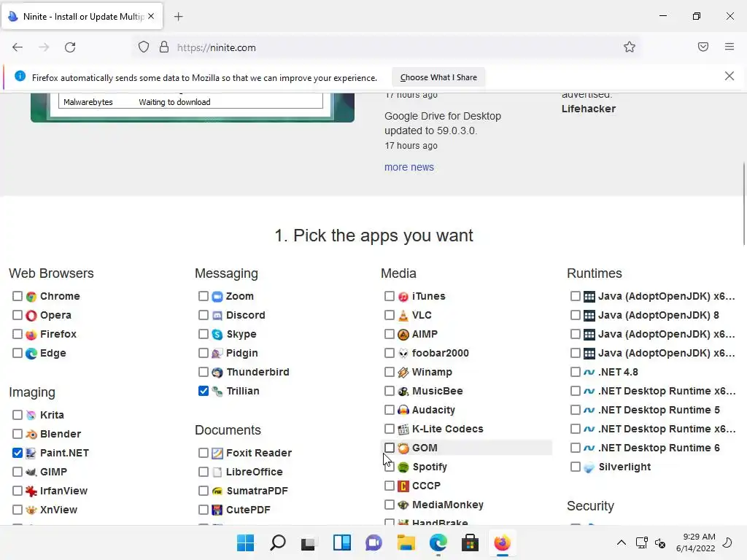
Task: Click the K-Lite Codecs label
Action: [x=447, y=429]
